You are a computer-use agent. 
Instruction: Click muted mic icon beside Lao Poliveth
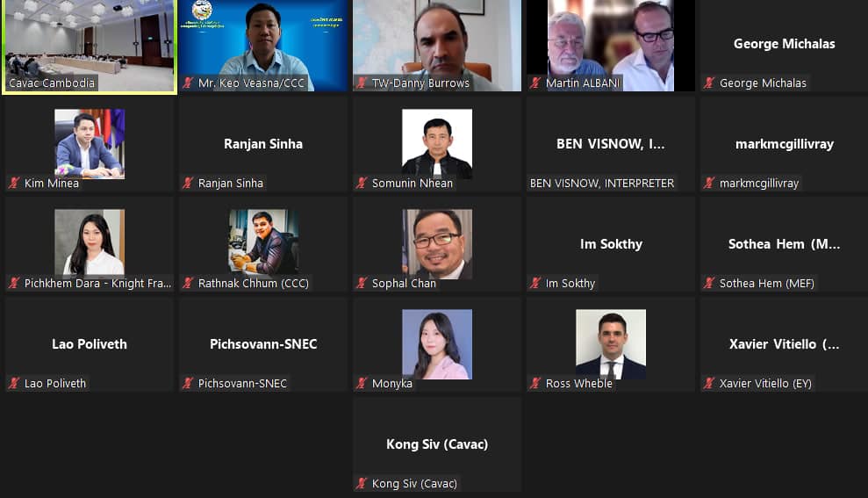point(14,383)
